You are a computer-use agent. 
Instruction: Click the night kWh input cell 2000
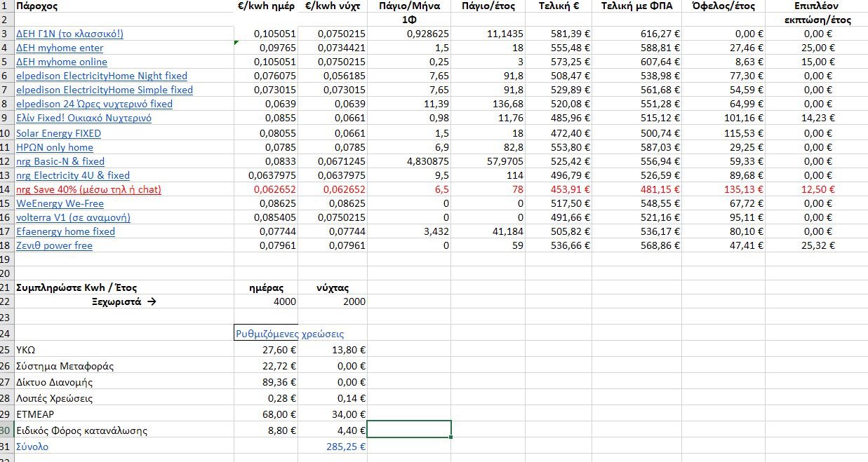(x=333, y=301)
